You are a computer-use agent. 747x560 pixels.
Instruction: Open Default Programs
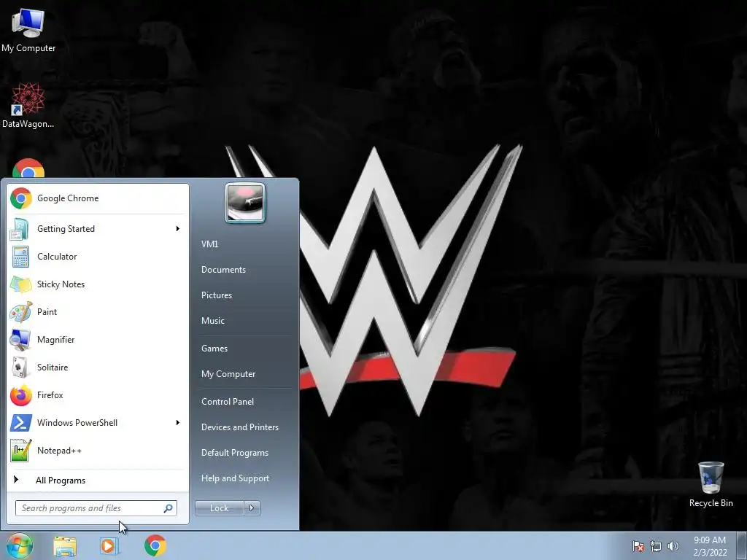(235, 453)
